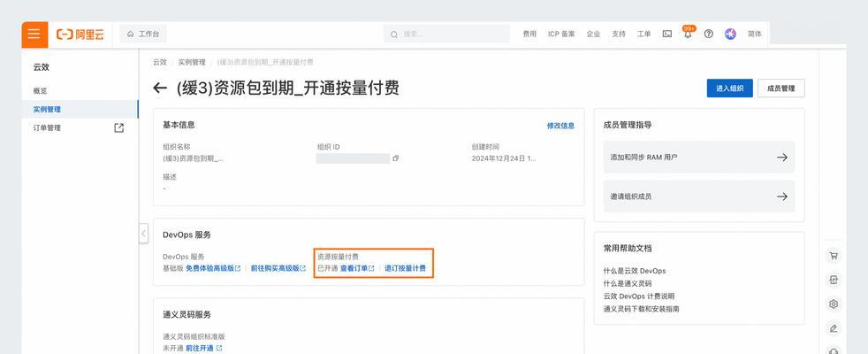Click the 未开通 status text
The height and width of the screenshot is (354, 868).
pos(172,348)
